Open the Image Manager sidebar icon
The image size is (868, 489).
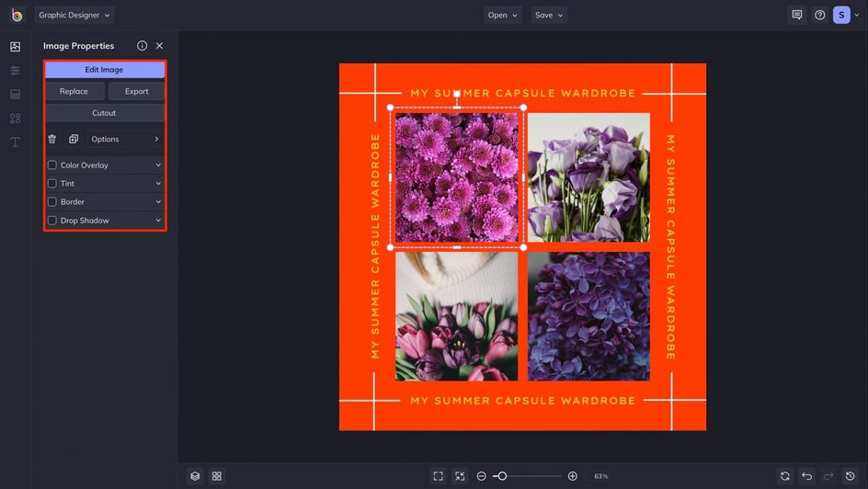pos(16,47)
